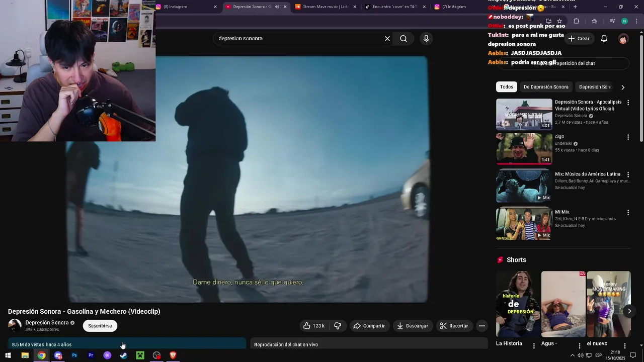Click Compartir to share the video

click(x=369, y=326)
